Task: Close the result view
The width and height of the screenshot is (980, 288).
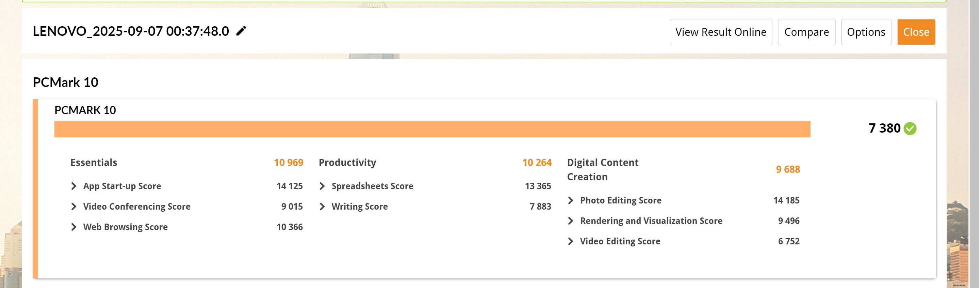Action: pos(916,32)
